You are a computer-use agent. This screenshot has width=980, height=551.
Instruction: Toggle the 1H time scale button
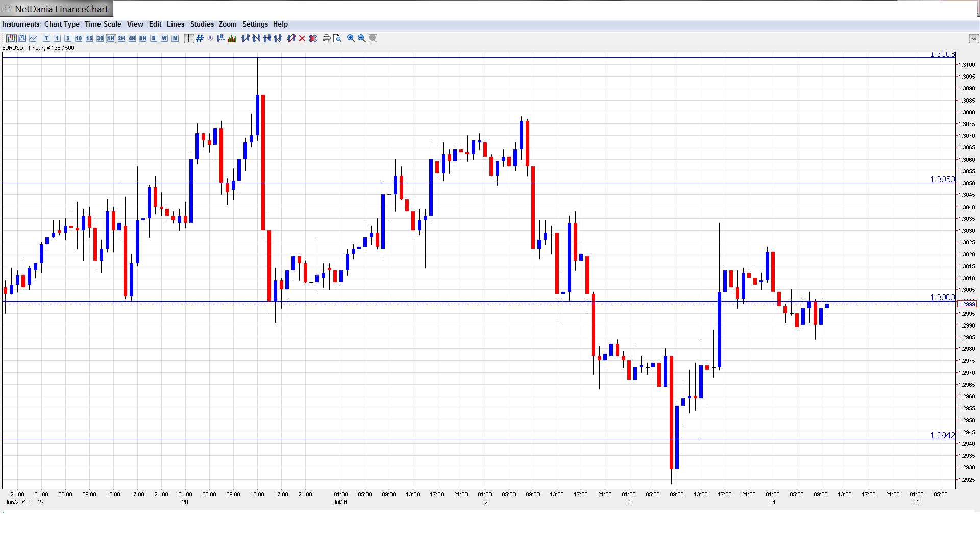point(111,38)
